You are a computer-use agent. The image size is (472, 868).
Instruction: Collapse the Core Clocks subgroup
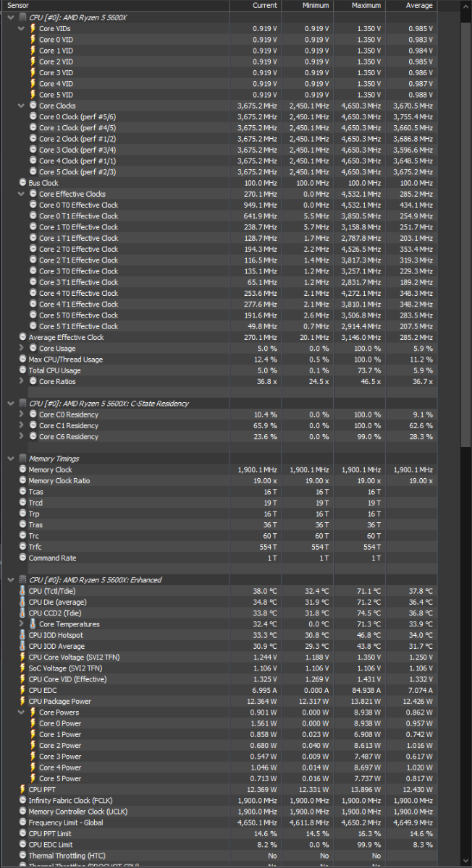pos(22,106)
